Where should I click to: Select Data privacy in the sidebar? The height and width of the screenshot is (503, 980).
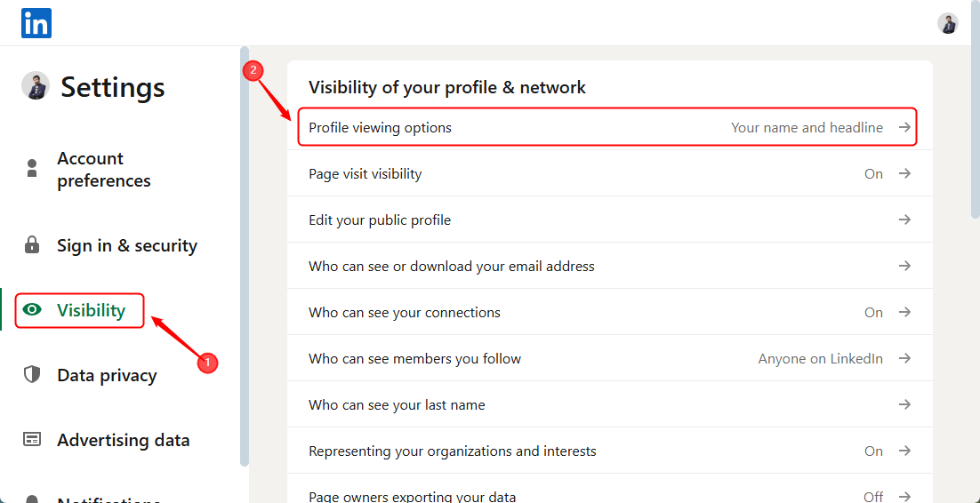(107, 375)
